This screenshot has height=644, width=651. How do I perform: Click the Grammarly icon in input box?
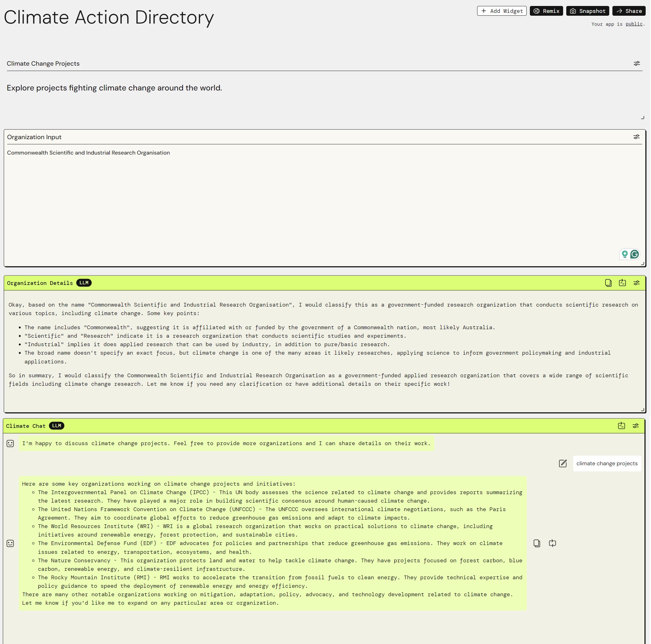(634, 254)
